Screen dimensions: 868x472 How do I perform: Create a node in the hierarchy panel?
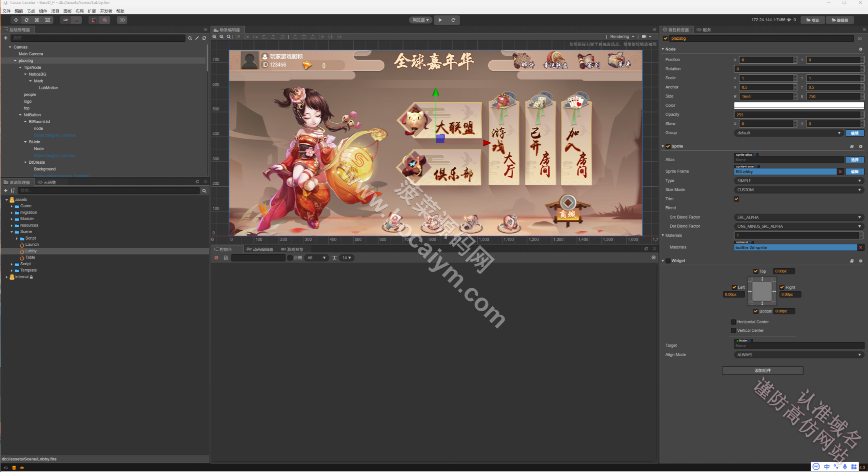point(6,38)
